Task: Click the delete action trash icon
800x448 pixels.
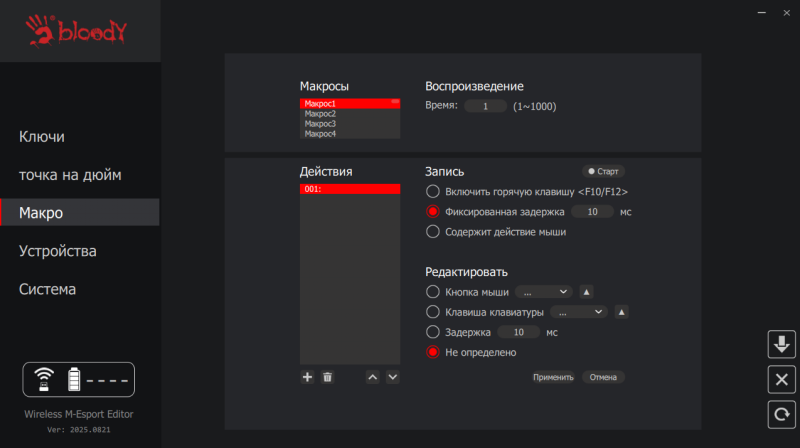Action: [x=327, y=377]
